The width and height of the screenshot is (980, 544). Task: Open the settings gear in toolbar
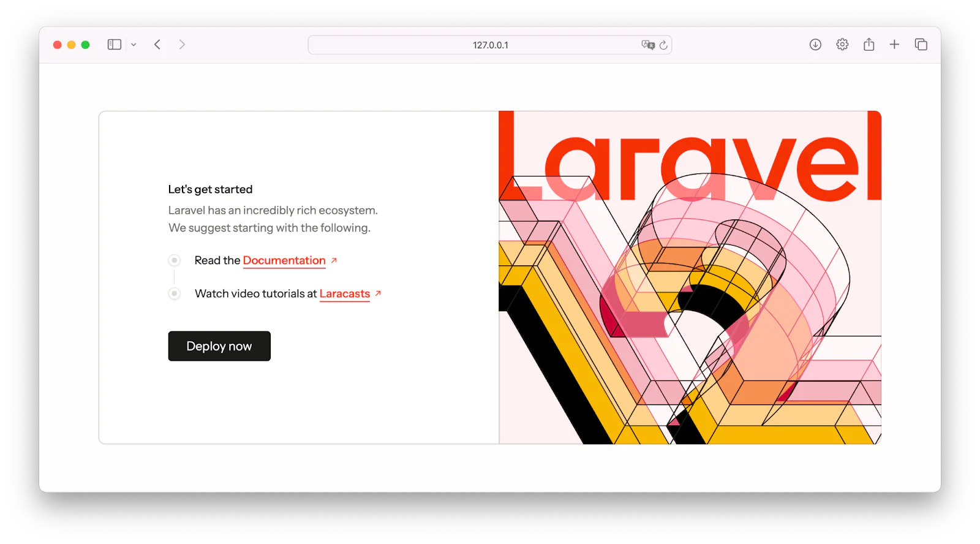(842, 45)
